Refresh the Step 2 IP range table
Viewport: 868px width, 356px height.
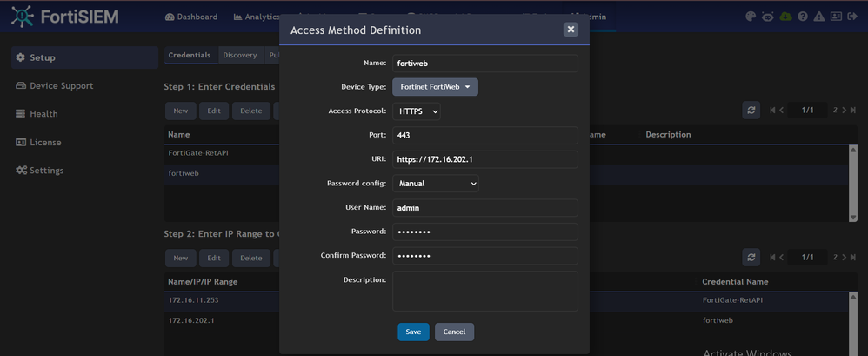tap(751, 258)
